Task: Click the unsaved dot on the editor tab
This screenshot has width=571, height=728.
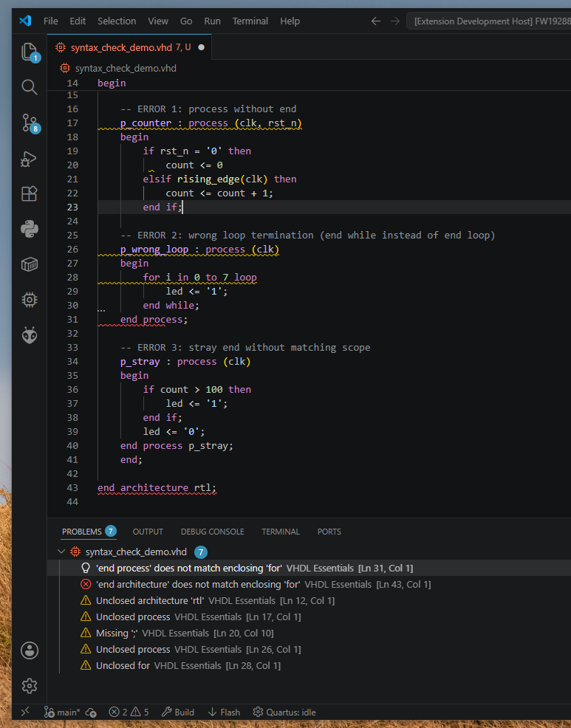Action: 201,47
